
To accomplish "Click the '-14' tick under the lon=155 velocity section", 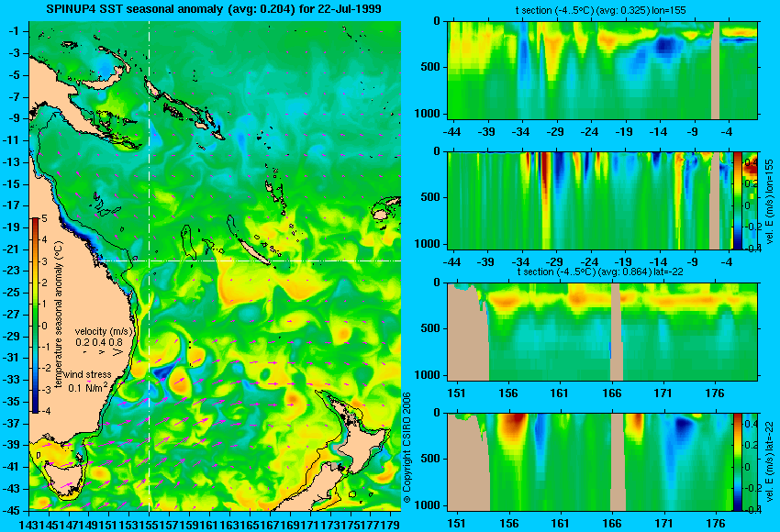I will (658, 262).
